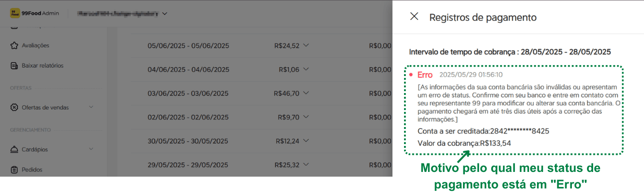Click the Ofertas de vendas badge icon
The height and width of the screenshot is (196, 644).
pyautogui.click(x=14, y=107)
